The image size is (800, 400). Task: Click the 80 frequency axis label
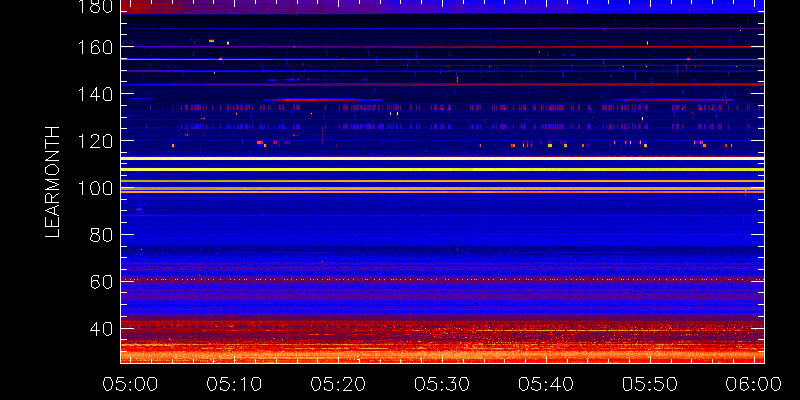click(101, 235)
